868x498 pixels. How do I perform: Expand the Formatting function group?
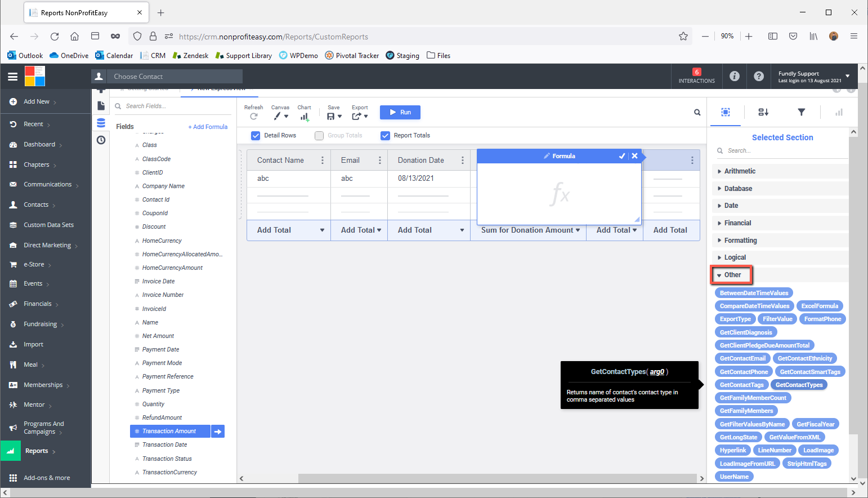(x=780, y=241)
